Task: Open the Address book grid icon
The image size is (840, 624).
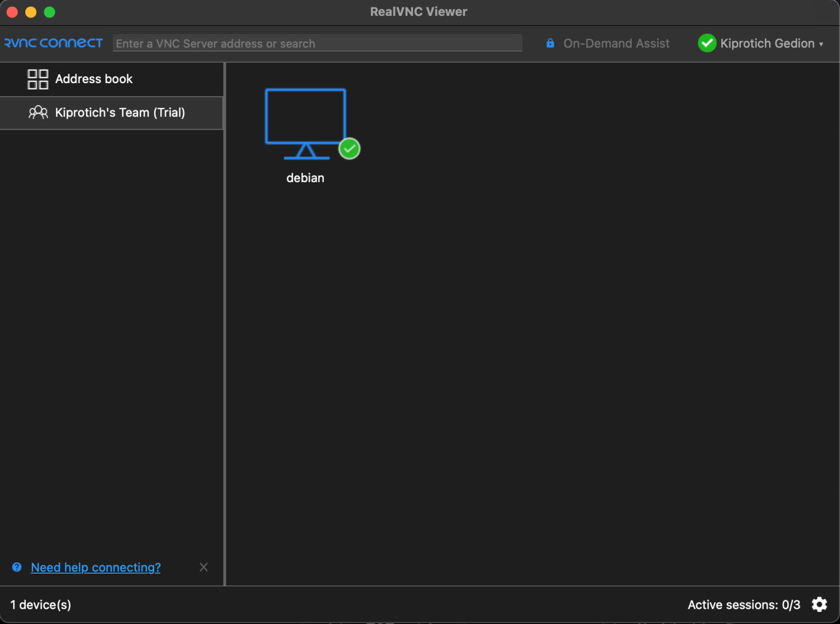Action: 38,79
